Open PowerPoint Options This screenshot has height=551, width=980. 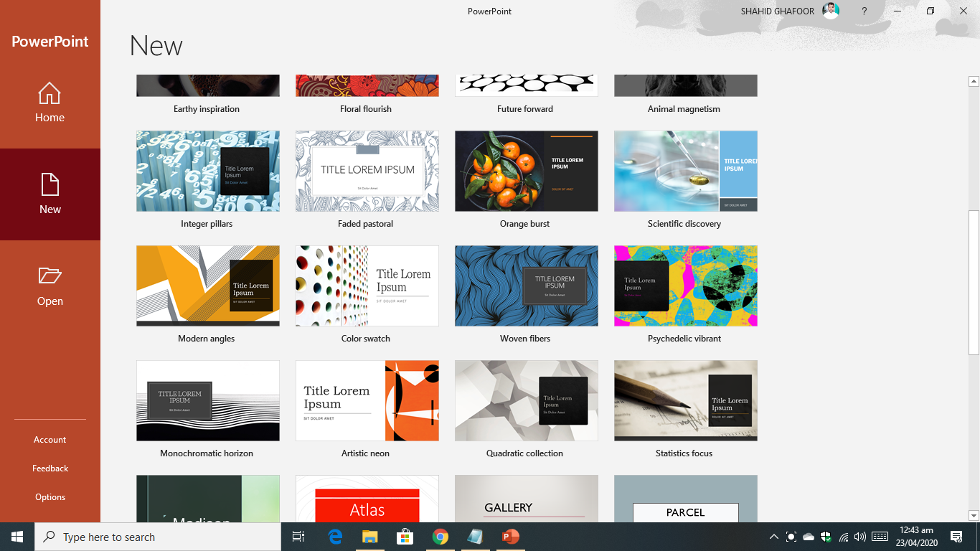point(50,496)
